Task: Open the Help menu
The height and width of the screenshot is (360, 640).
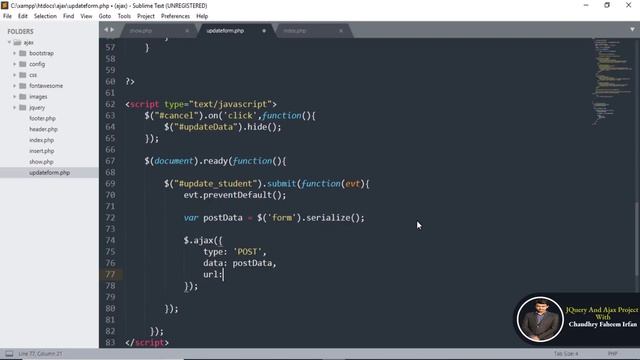Action: click(x=202, y=16)
